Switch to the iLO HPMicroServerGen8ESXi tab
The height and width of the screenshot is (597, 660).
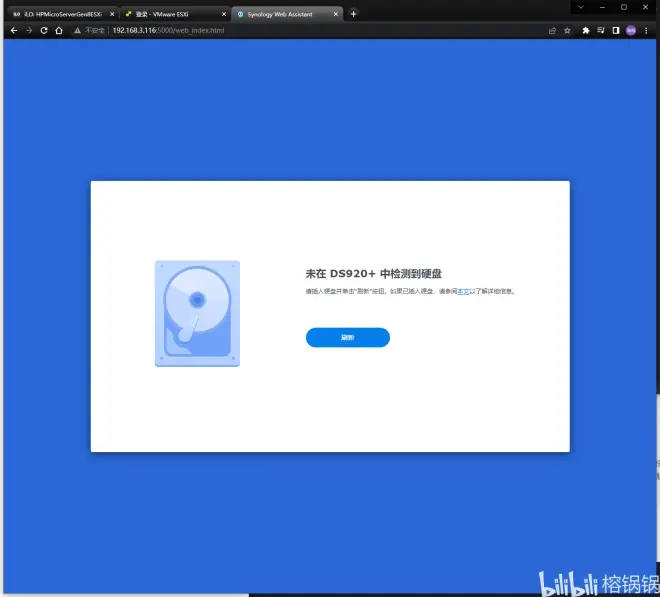coord(63,14)
